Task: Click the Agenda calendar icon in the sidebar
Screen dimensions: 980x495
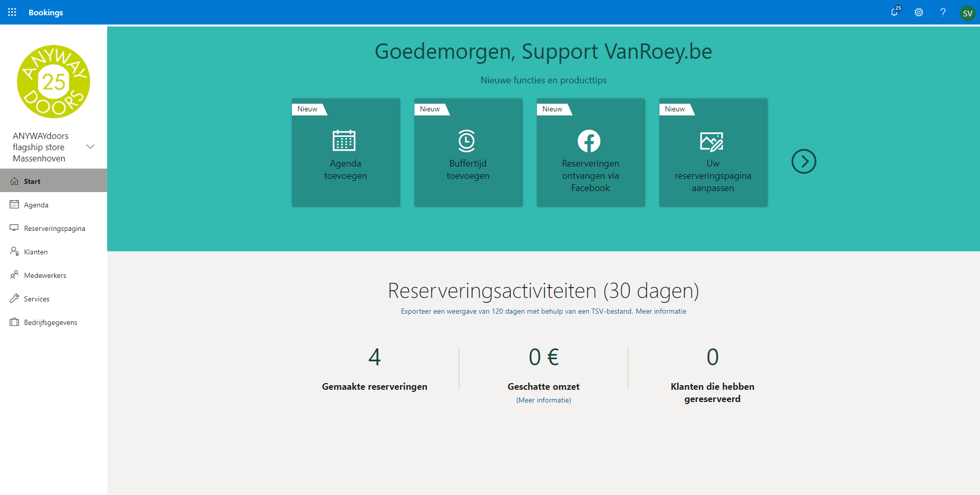Action: tap(14, 204)
